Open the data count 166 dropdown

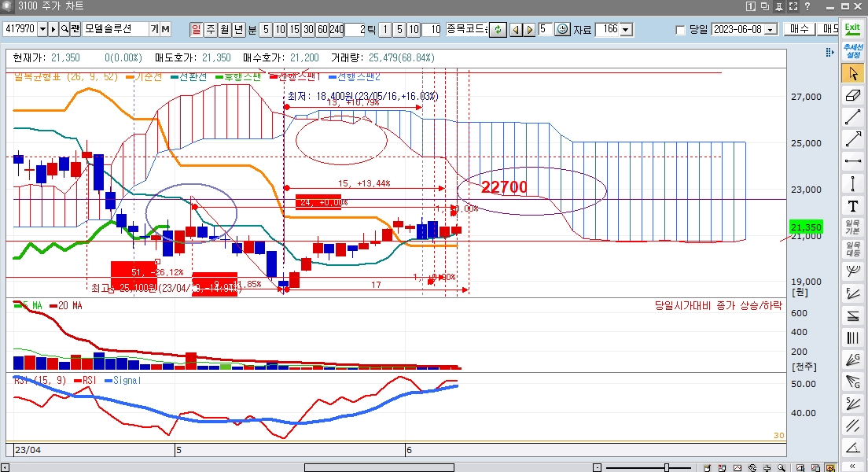tap(626, 30)
